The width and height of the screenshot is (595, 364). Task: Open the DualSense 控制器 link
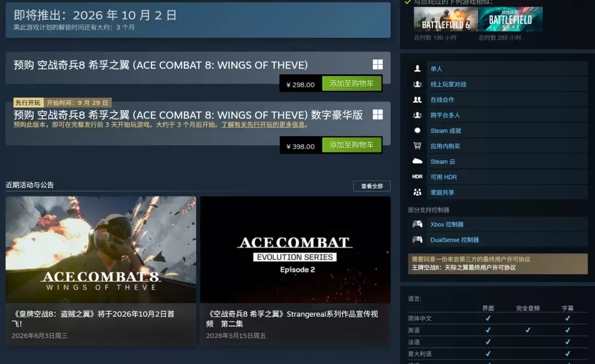pyautogui.click(x=455, y=240)
